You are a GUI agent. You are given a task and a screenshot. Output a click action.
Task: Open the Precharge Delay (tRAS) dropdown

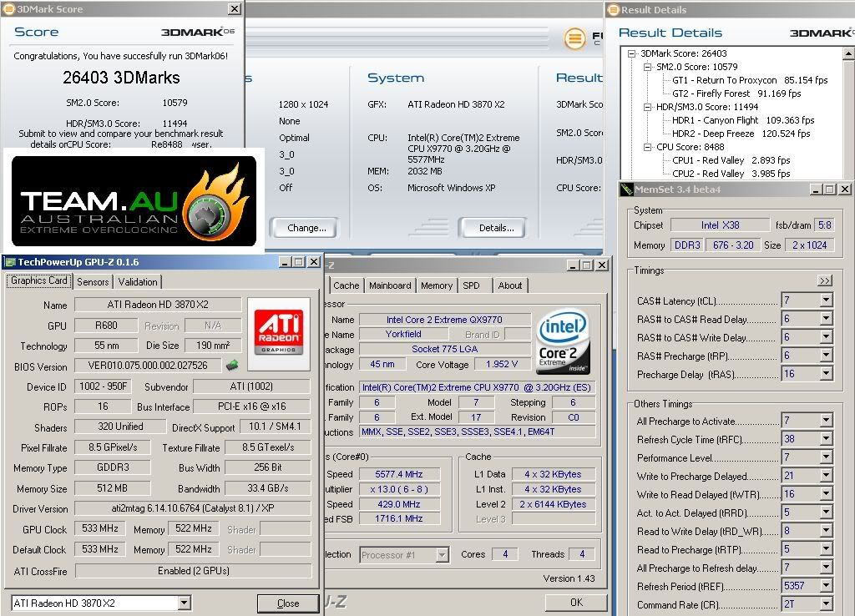pyautogui.click(x=826, y=373)
